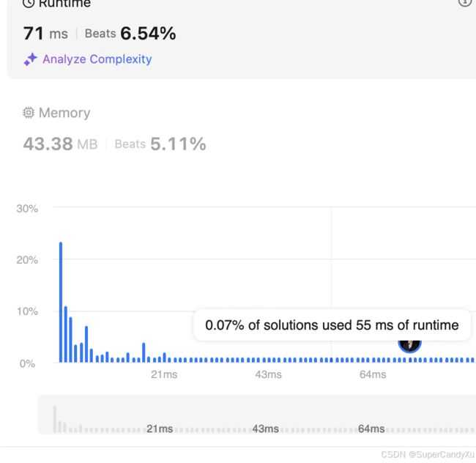Click the Memory chip icon
Screen dimensions: 476x463
click(29, 113)
